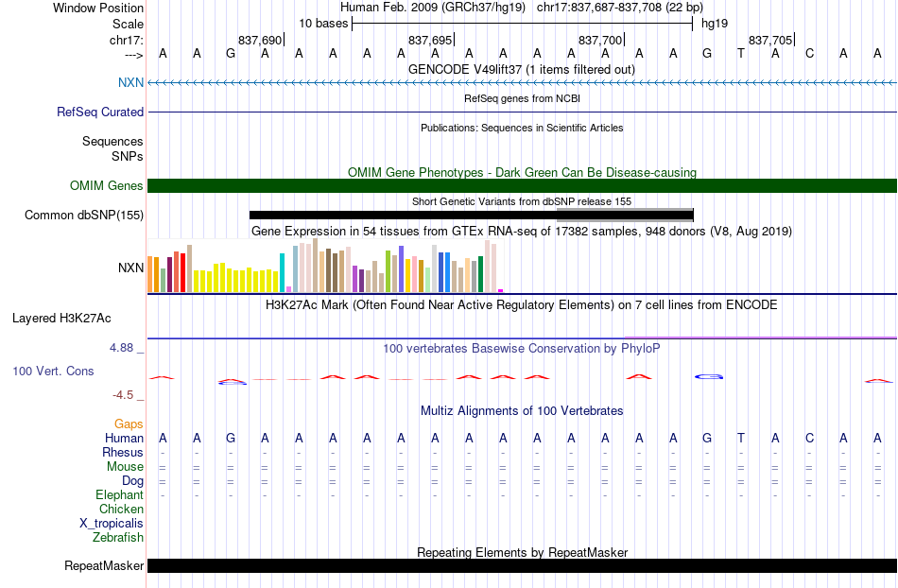
Task: Click the T base in Human alignment
Action: pyautogui.click(x=741, y=438)
